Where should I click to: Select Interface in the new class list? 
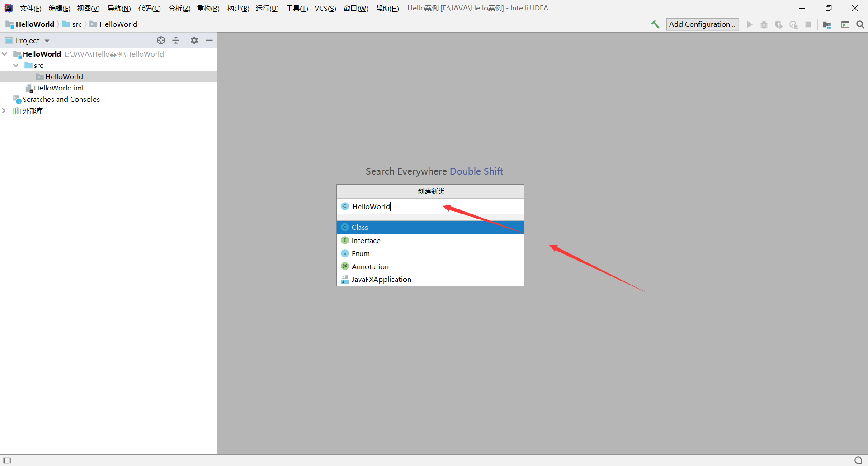430,240
